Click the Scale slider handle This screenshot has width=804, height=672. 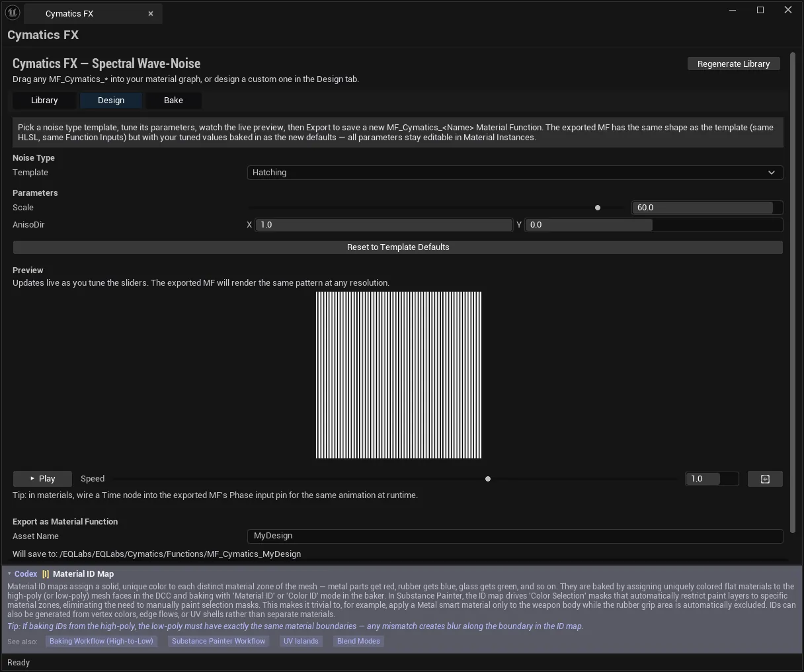598,208
